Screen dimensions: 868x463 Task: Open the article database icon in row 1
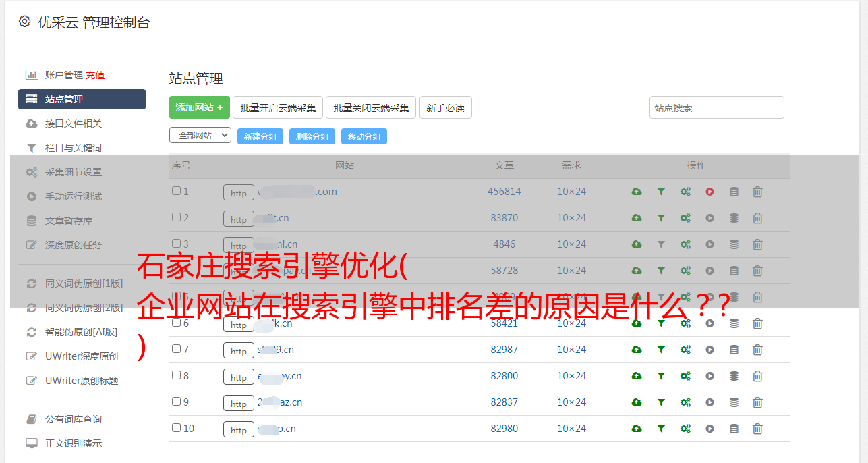pos(734,192)
